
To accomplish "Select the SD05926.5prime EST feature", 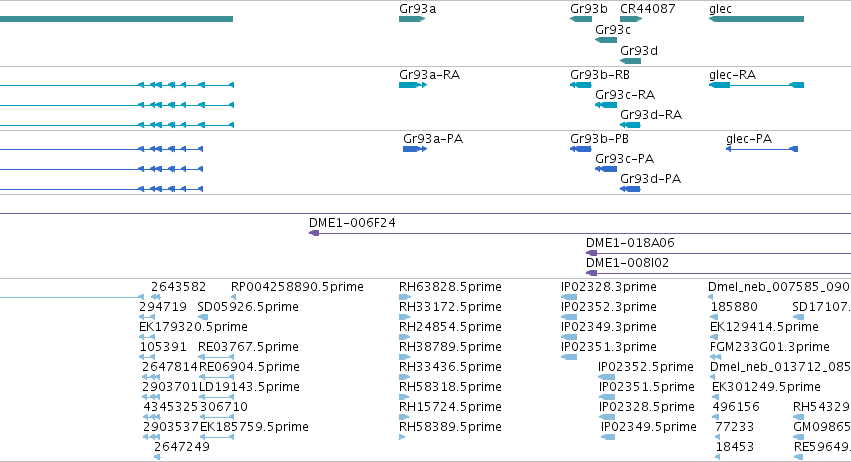I will [x=202, y=317].
